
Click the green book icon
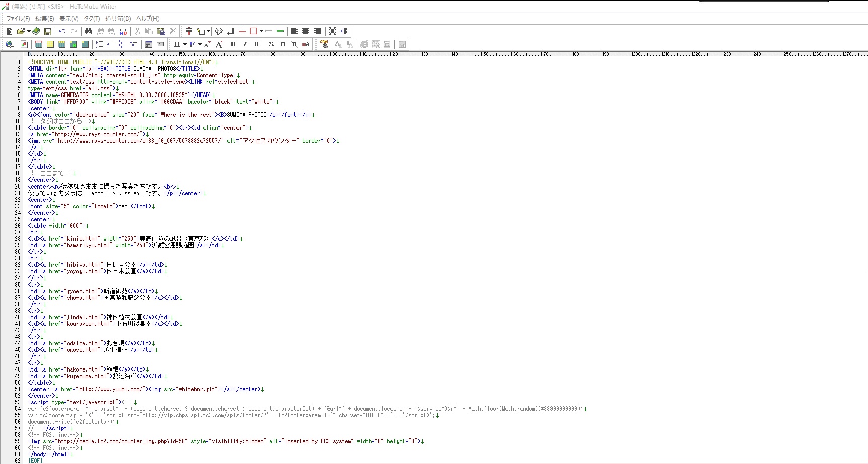37,31
